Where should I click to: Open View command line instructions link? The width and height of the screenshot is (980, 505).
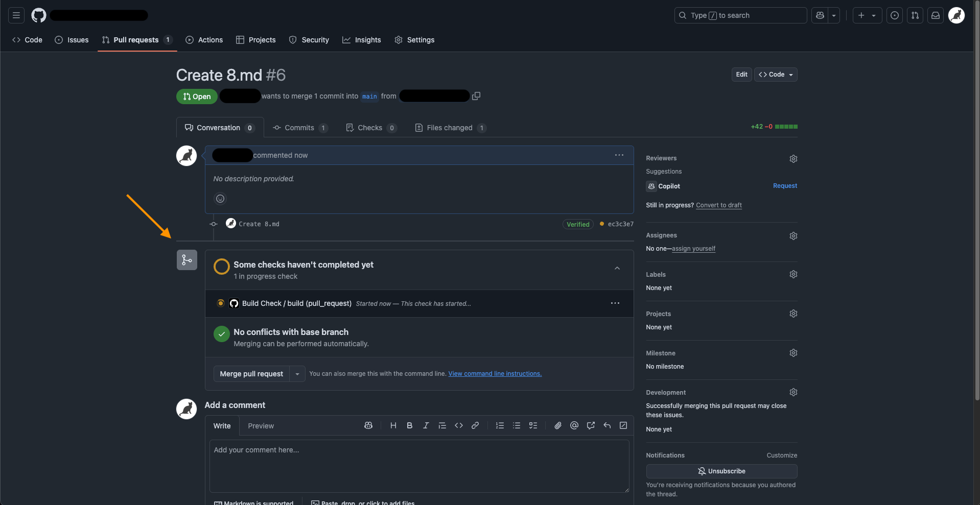pos(495,374)
